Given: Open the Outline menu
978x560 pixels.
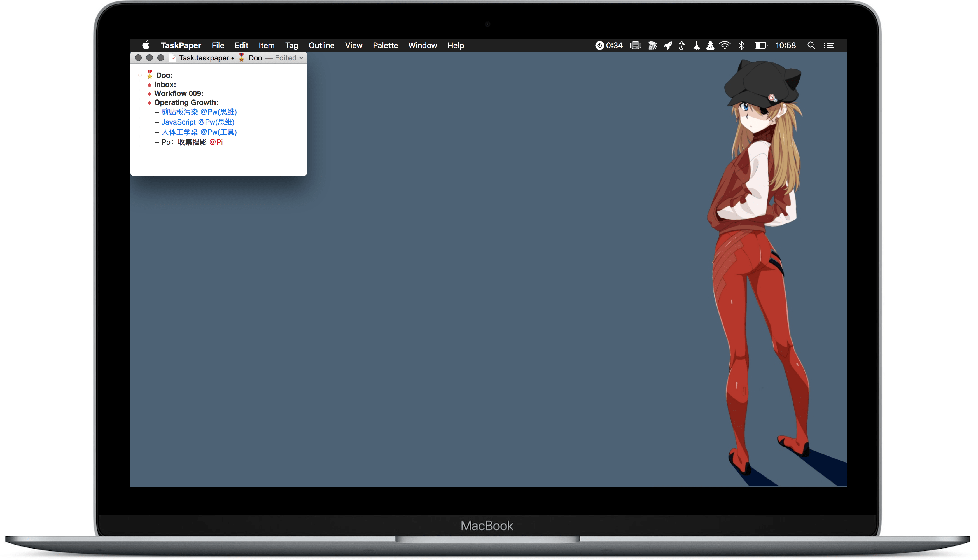Looking at the screenshot, I should [x=321, y=45].
